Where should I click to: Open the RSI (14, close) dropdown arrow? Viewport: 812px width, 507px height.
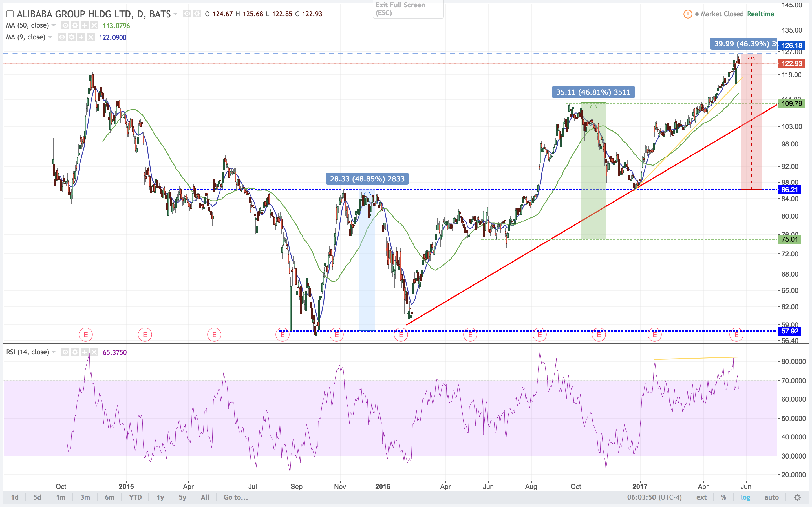click(54, 352)
